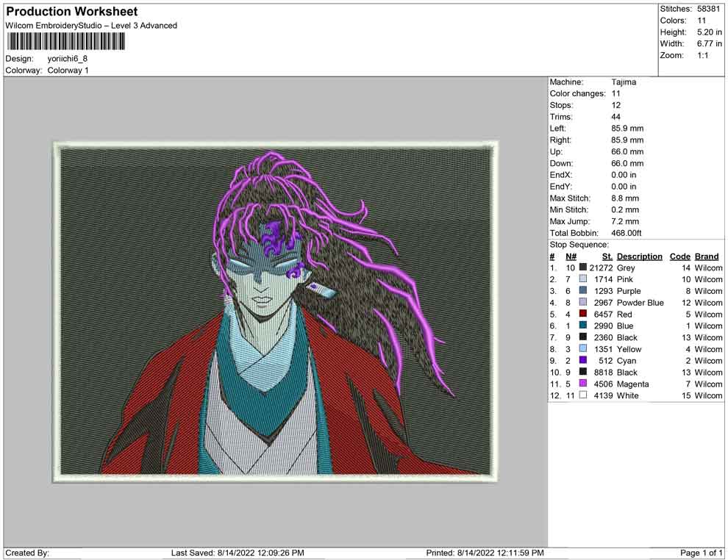Select the Cyan thread color swatch
This screenshot has width=728, height=560.
[x=583, y=361]
